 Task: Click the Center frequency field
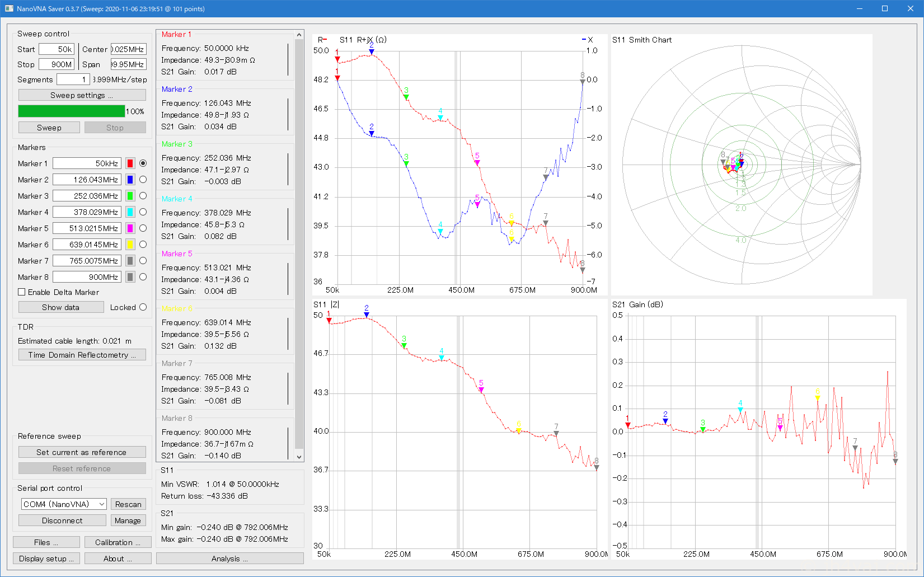tap(129, 49)
